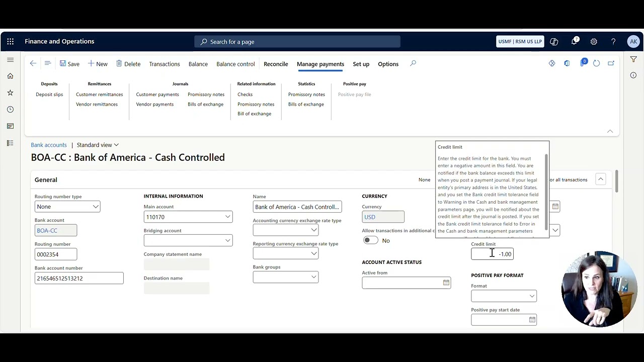644x362 pixels.
Task: Click Search for a page box
Action: (x=297, y=42)
